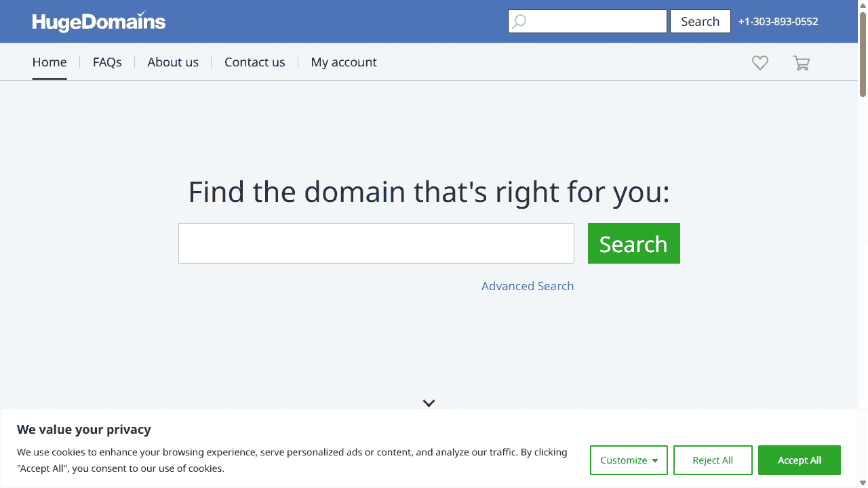The height and width of the screenshot is (488, 868).
Task: Focus the main domain search field
Action: click(x=376, y=243)
